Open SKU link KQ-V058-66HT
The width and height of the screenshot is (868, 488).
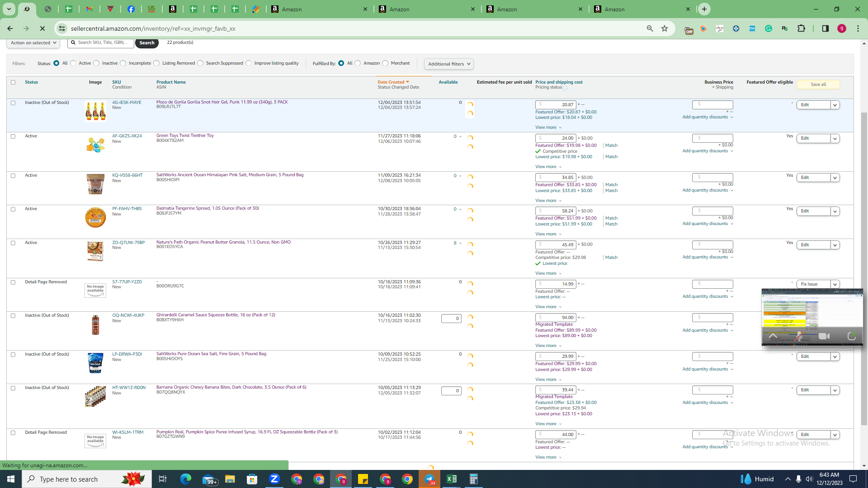coord(127,175)
